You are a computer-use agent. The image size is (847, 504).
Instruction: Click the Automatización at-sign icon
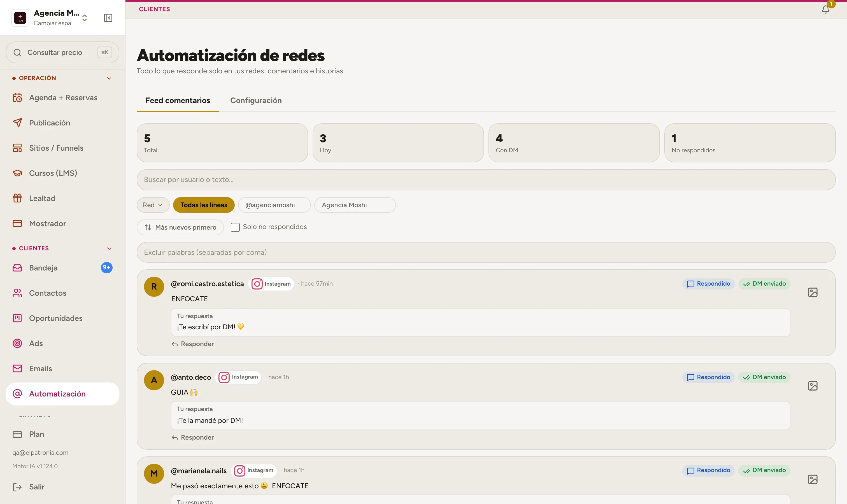pyautogui.click(x=17, y=394)
